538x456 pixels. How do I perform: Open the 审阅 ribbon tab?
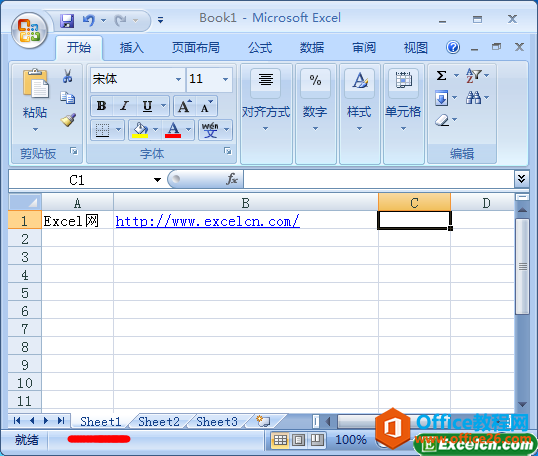click(364, 48)
